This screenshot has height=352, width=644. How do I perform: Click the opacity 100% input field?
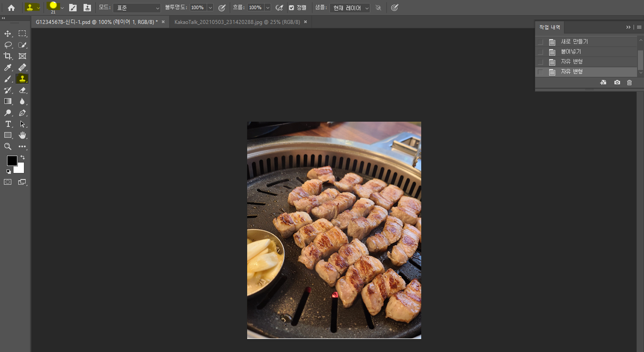click(x=198, y=8)
